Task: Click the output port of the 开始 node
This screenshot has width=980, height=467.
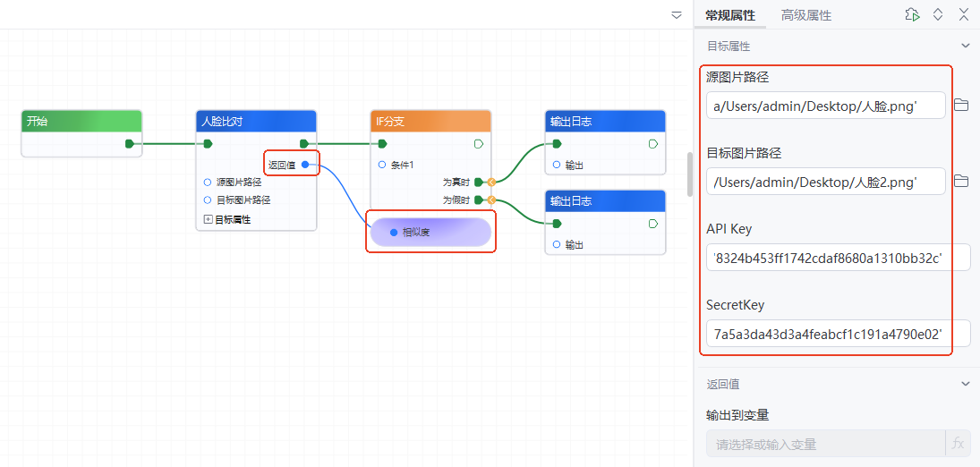Action: pyautogui.click(x=130, y=143)
